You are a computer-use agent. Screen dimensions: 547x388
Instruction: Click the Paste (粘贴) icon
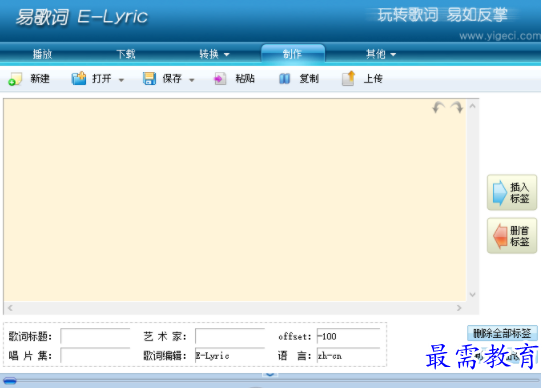(219, 79)
